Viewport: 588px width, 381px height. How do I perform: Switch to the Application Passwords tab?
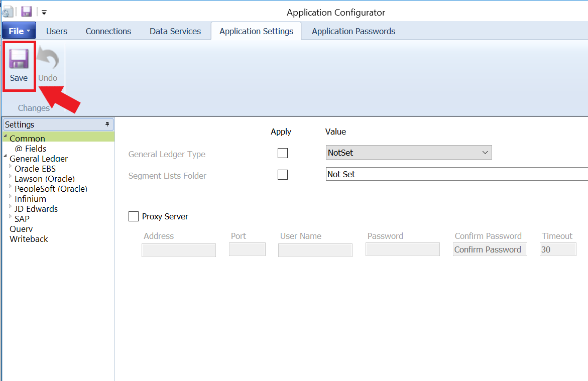tap(353, 31)
